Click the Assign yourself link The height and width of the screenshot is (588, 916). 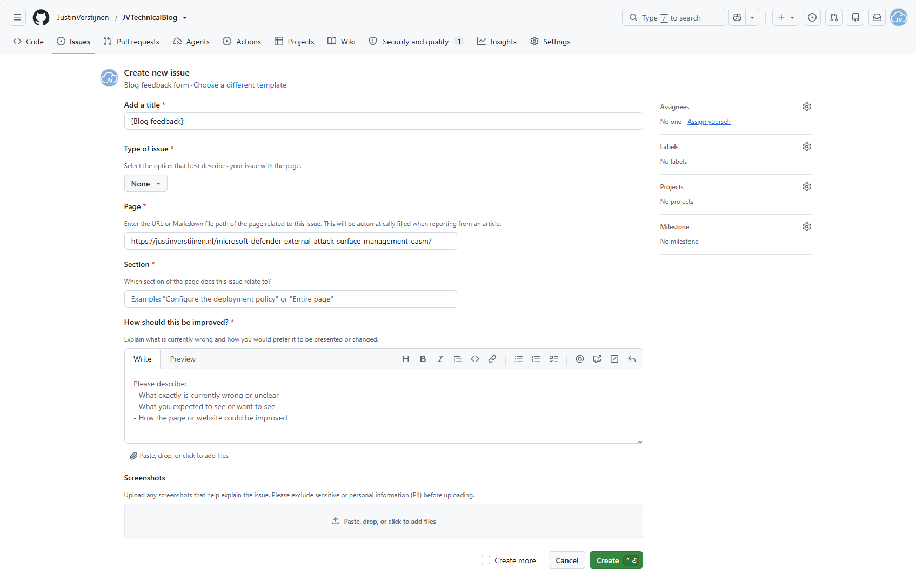point(709,122)
